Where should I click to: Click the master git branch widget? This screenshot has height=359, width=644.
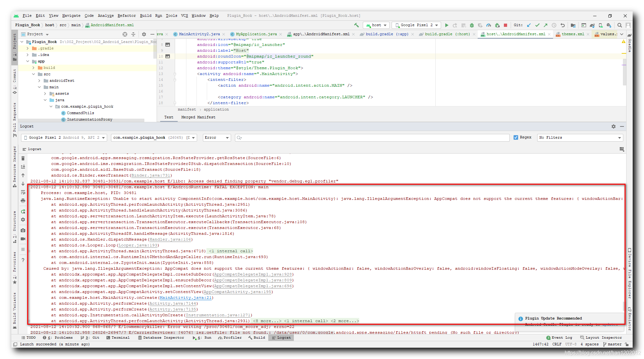coord(612,344)
